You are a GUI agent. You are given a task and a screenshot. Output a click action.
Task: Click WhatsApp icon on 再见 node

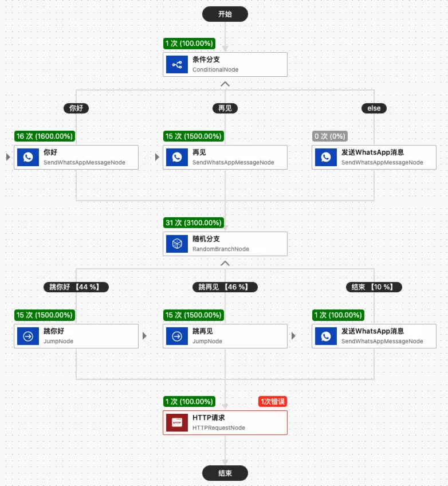[x=177, y=157]
